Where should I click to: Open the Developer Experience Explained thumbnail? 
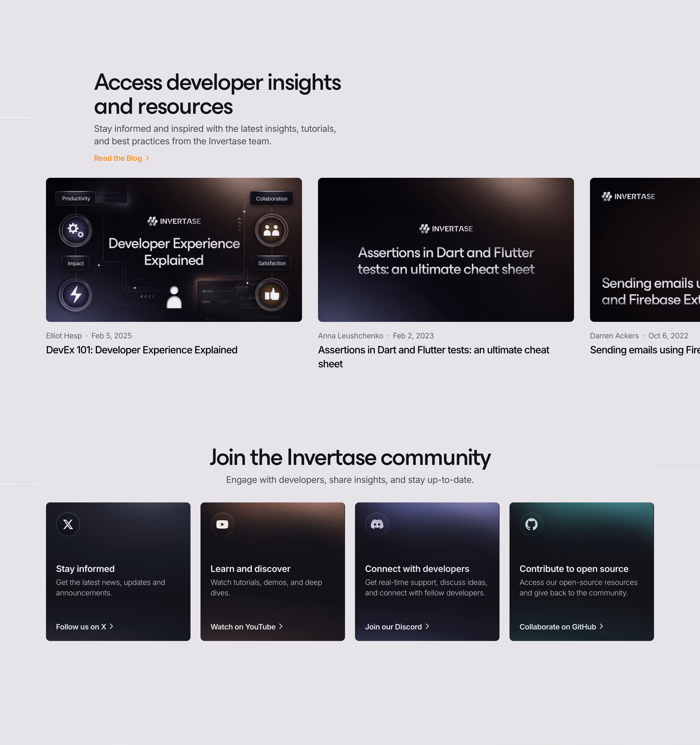point(174,250)
